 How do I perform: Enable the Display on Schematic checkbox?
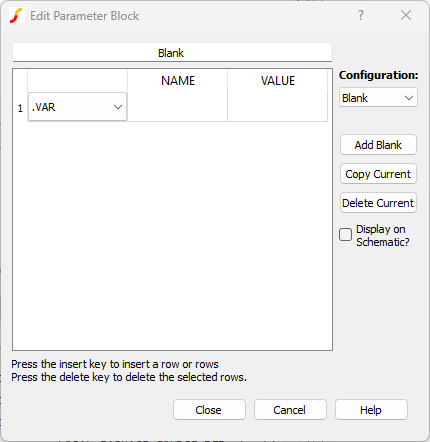[345, 235]
